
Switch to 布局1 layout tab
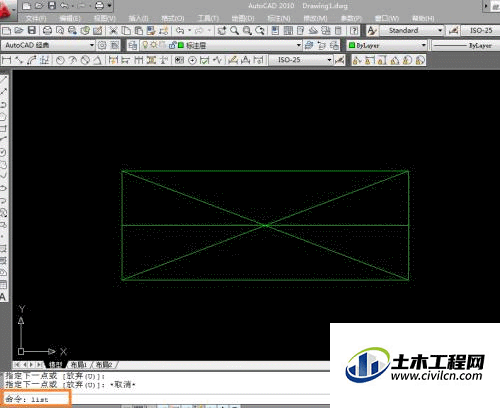78,365
